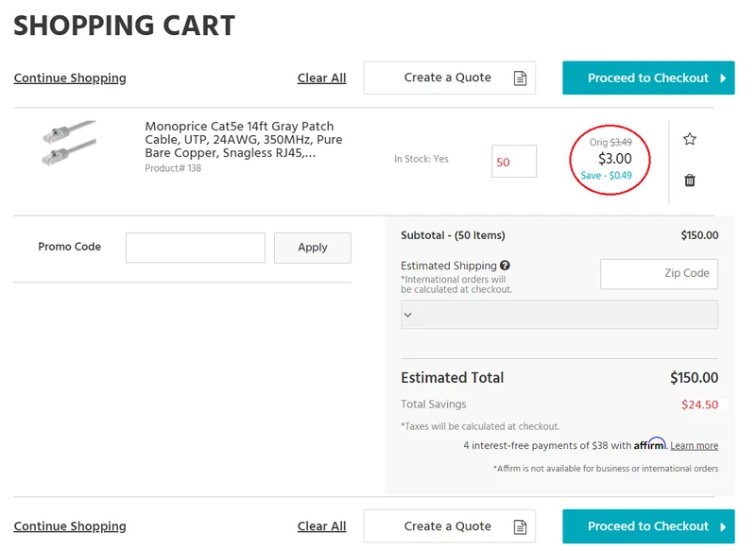
Task: Click bottom Create a Quote button
Action: [x=450, y=525]
